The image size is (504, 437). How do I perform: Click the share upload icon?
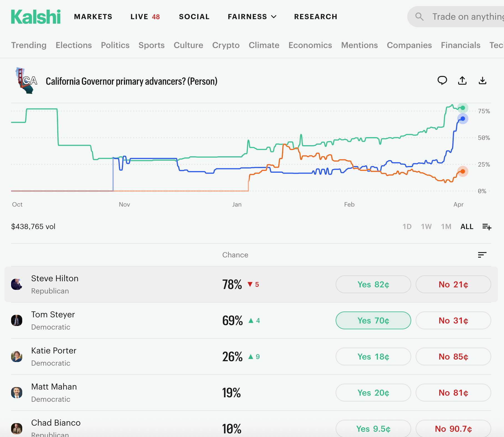[462, 81]
